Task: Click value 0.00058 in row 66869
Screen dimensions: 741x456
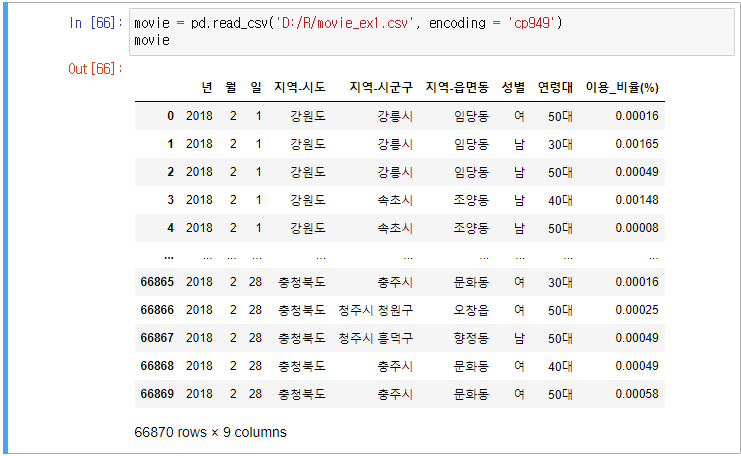Action: [x=637, y=394]
